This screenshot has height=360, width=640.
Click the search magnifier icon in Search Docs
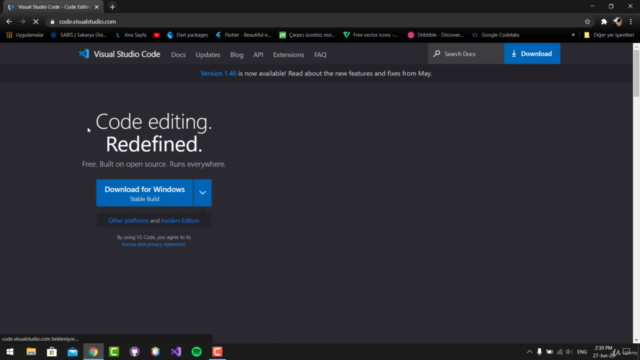coord(437,53)
